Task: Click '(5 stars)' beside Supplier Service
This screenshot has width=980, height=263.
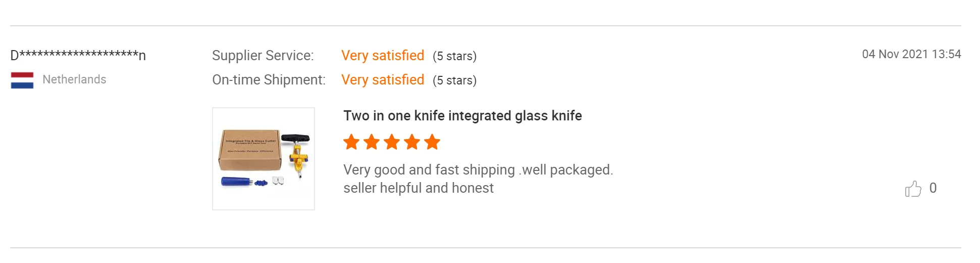Action: tap(454, 56)
